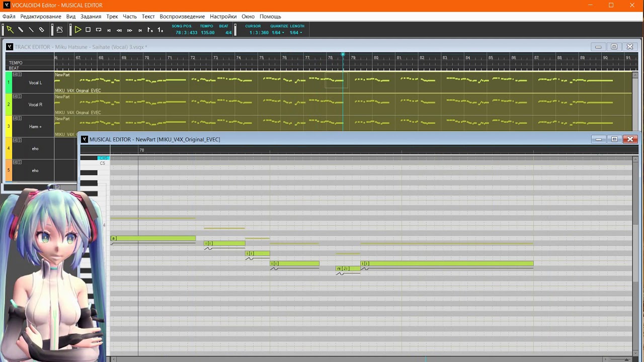This screenshot has height=362, width=644.
Task: Select track number 5 color strip
Action: coord(9,170)
